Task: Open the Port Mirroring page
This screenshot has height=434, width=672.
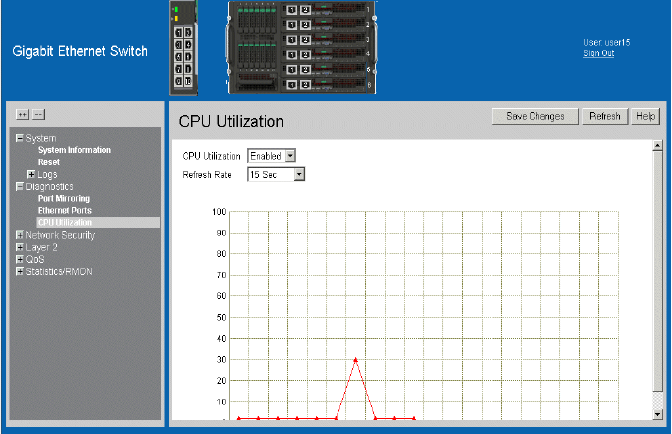Action: click(x=63, y=199)
